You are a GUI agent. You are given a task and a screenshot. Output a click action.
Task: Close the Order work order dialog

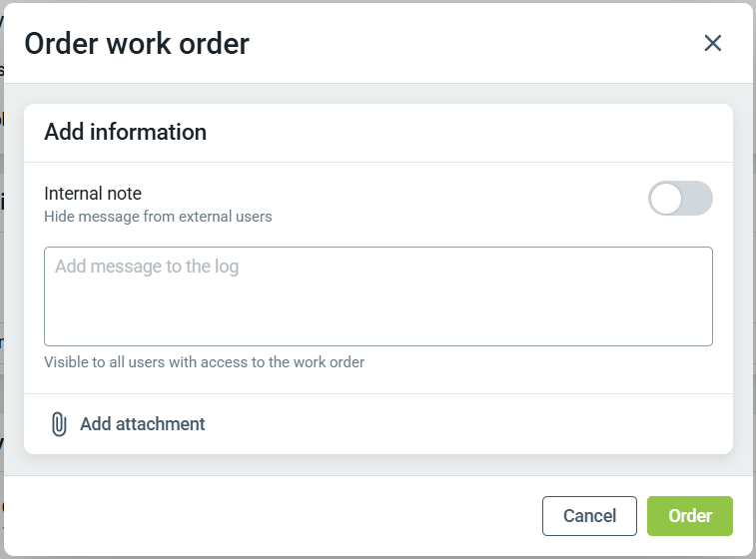click(712, 43)
